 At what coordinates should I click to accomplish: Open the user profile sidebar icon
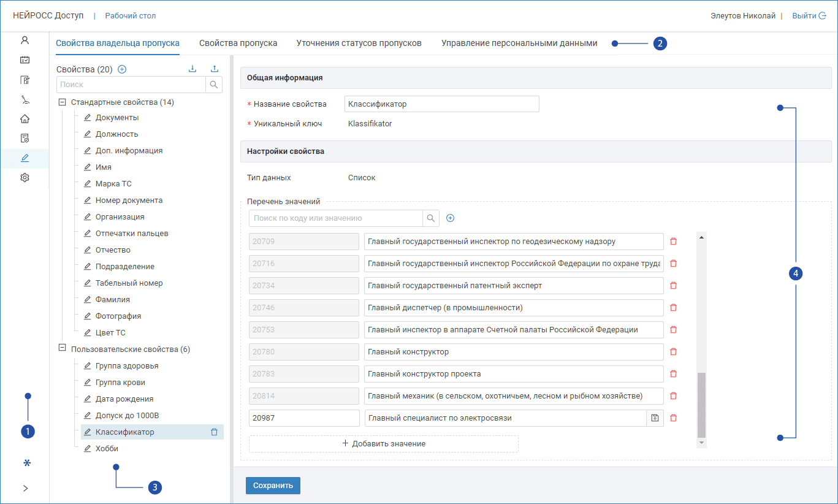coord(25,40)
